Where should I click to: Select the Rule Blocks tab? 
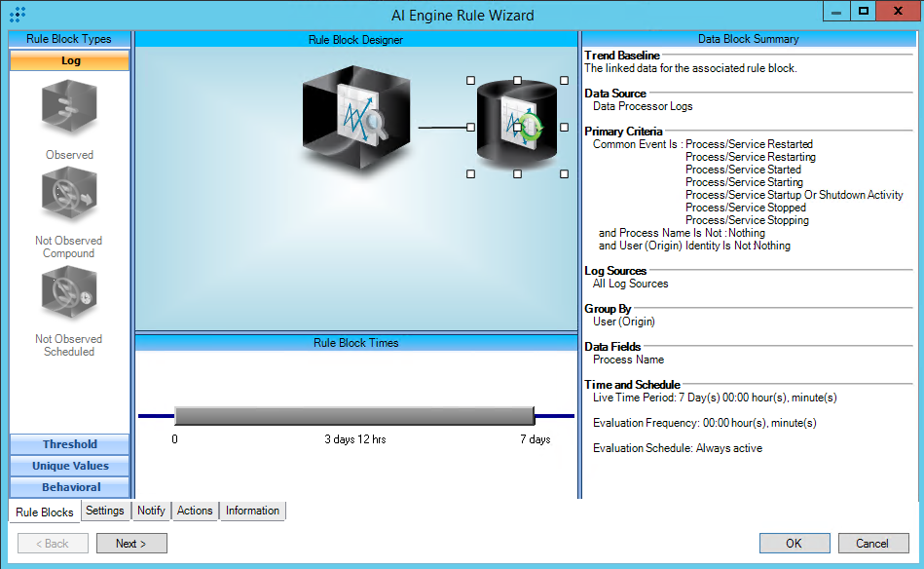45,512
